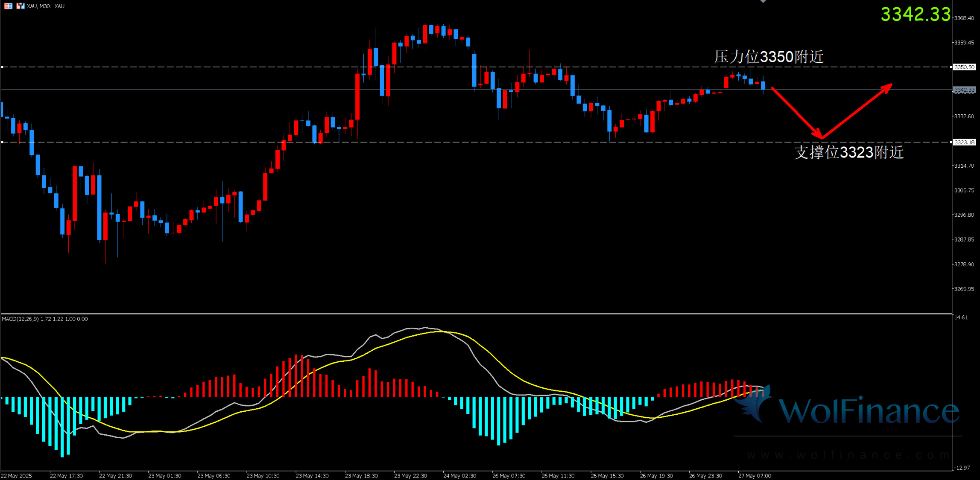The image size is (980, 480).
Task: Click the red downward arrow's tip
Action: (x=822, y=137)
